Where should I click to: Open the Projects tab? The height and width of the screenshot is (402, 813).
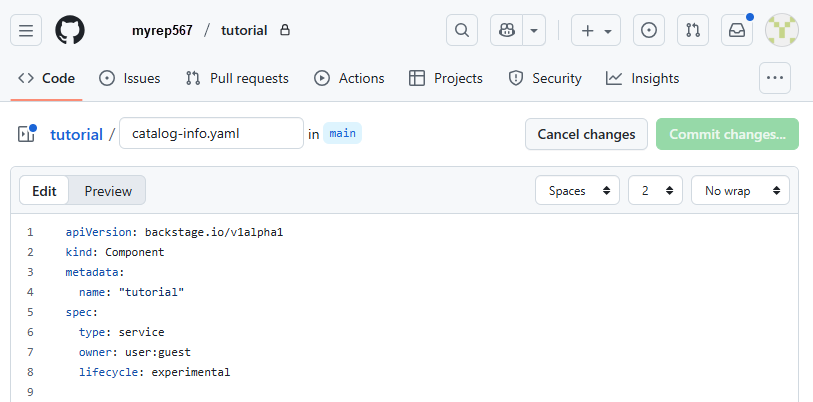[446, 78]
